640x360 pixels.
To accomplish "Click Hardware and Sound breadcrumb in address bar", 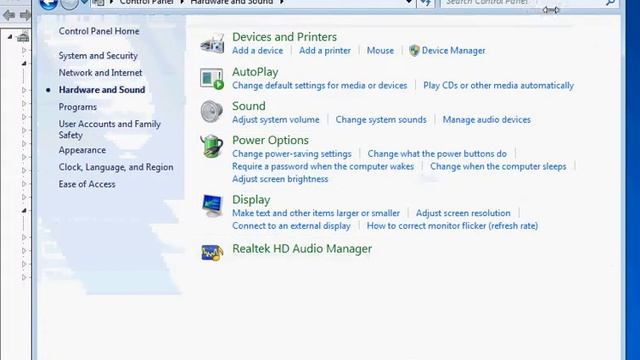I will (x=232, y=2).
